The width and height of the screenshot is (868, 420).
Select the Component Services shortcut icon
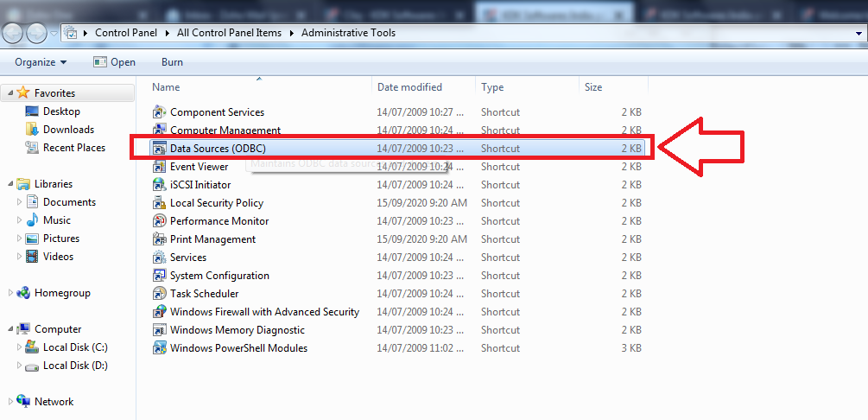click(160, 112)
